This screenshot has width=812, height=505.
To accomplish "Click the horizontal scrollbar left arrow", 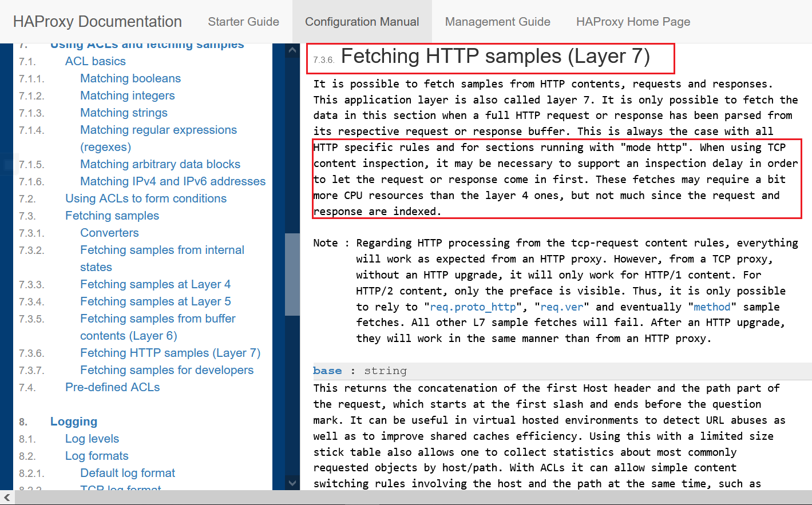I will pos(7,498).
